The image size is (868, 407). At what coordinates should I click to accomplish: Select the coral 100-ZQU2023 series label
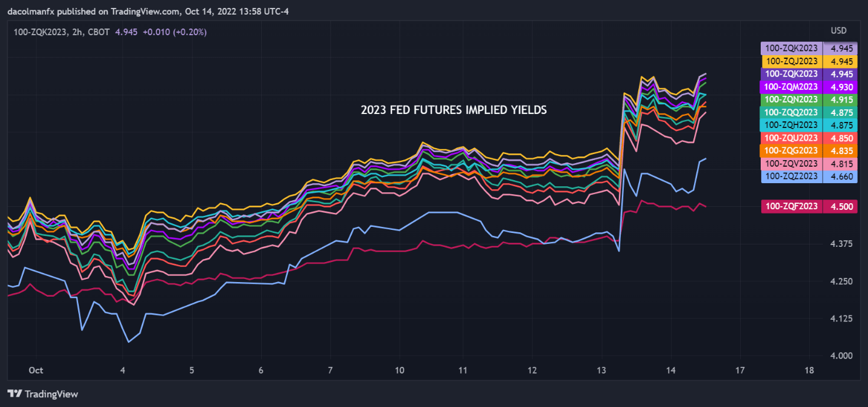pyautogui.click(x=792, y=138)
